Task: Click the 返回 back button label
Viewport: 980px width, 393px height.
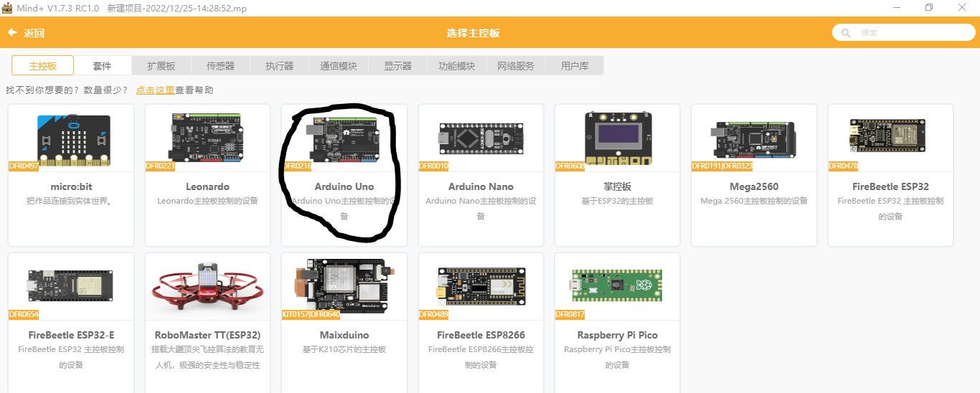Action: [x=34, y=33]
